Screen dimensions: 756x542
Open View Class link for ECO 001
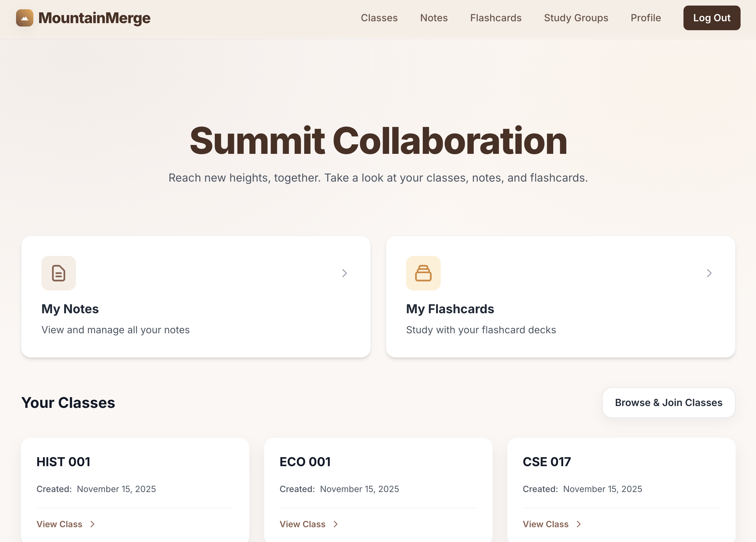302,524
